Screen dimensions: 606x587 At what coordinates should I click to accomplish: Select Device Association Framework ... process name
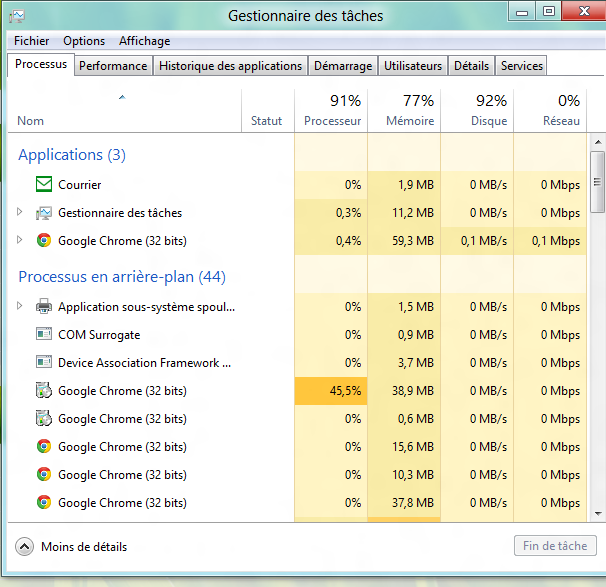click(145, 363)
